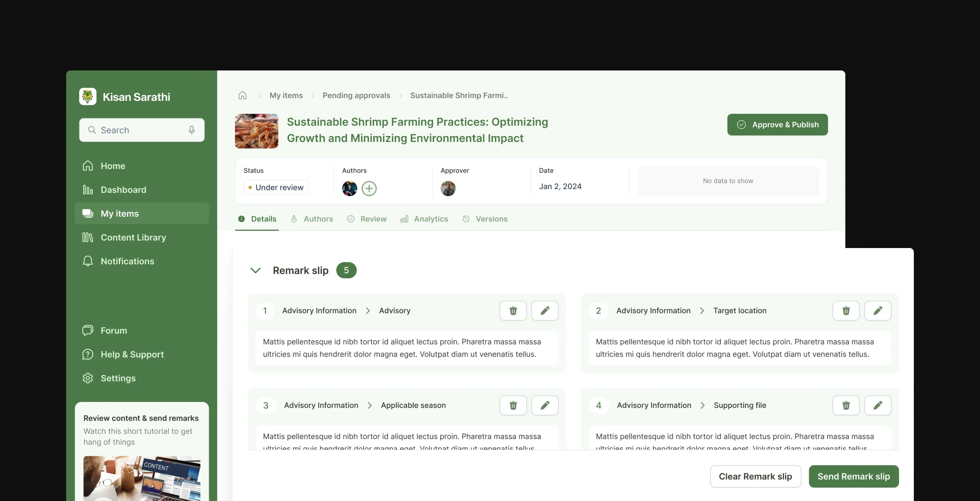Click the date Jan 2, 2024
Image resolution: width=980 pixels, height=501 pixels.
(x=560, y=186)
